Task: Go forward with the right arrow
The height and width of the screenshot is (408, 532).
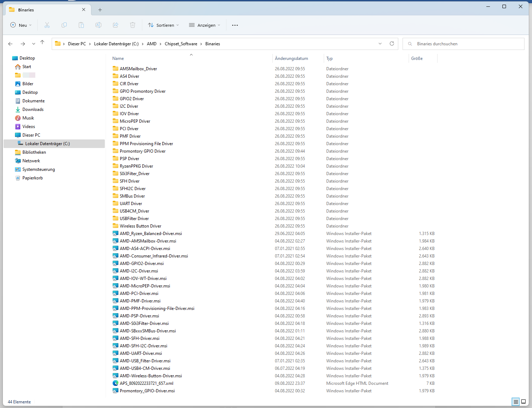Action: 23,44
